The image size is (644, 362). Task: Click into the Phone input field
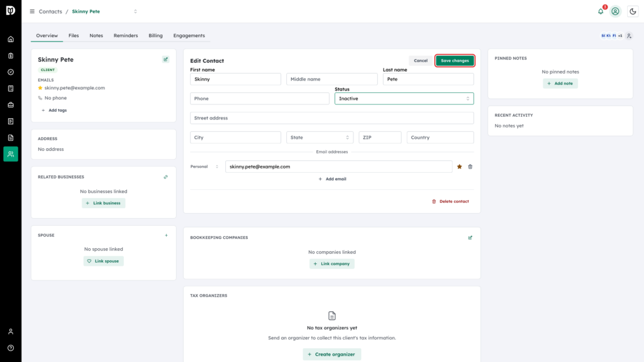(x=260, y=99)
